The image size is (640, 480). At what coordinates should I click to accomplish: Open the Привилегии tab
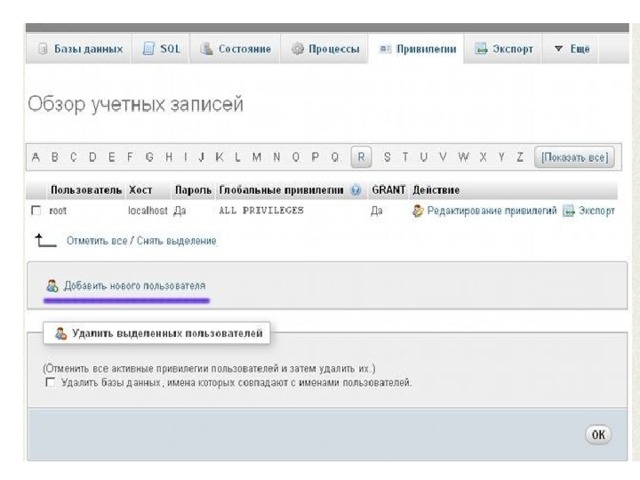pyautogui.click(x=417, y=49)
